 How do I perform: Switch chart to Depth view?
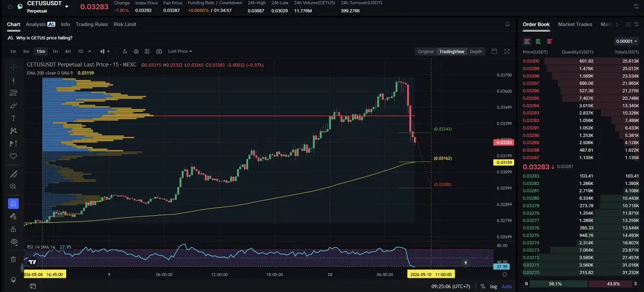tap(475, 52)
